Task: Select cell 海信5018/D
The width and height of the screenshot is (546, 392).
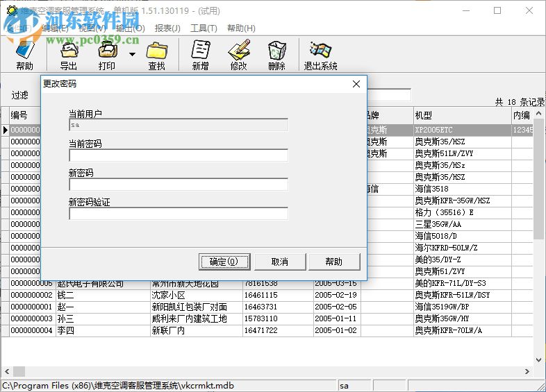Action: tap(462, 236)
